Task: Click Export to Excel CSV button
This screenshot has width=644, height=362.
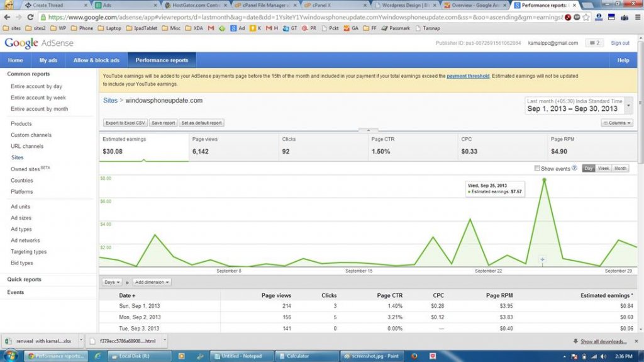Action: tap(125, 123)
